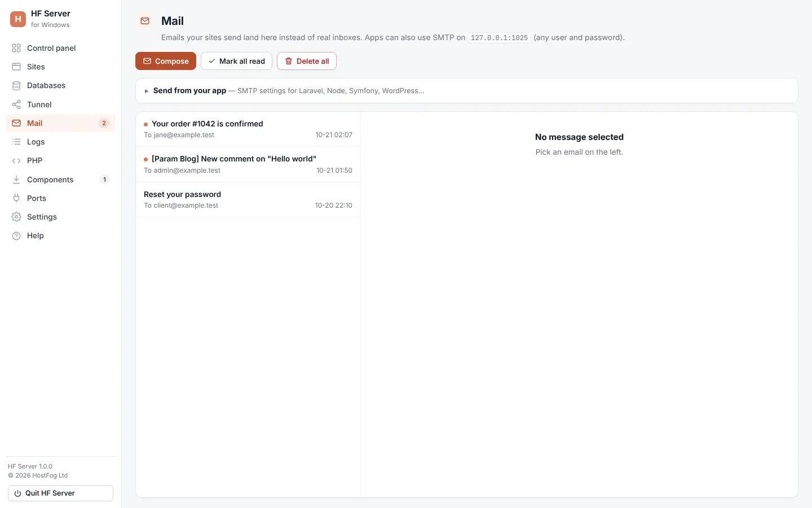812x508 pixels.
Task: Open Control panel from the sidebar
Action: pyautogui.click(x=60, y=48)
